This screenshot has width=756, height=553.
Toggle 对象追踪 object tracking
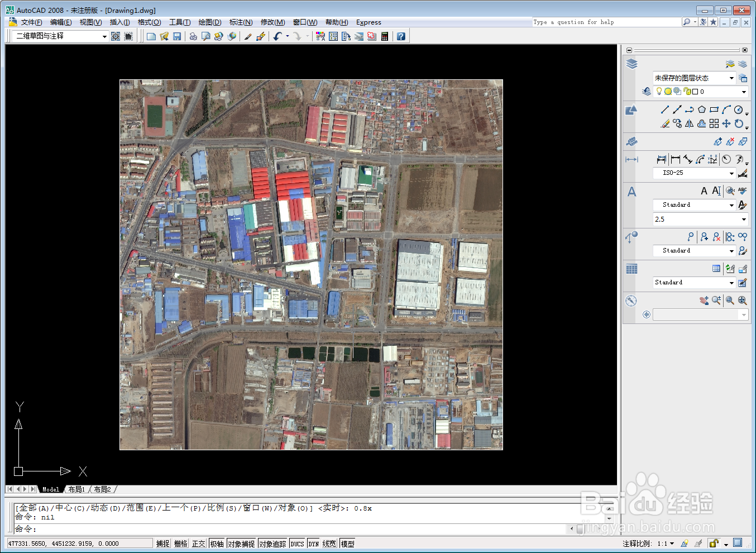tap(272, 544)
